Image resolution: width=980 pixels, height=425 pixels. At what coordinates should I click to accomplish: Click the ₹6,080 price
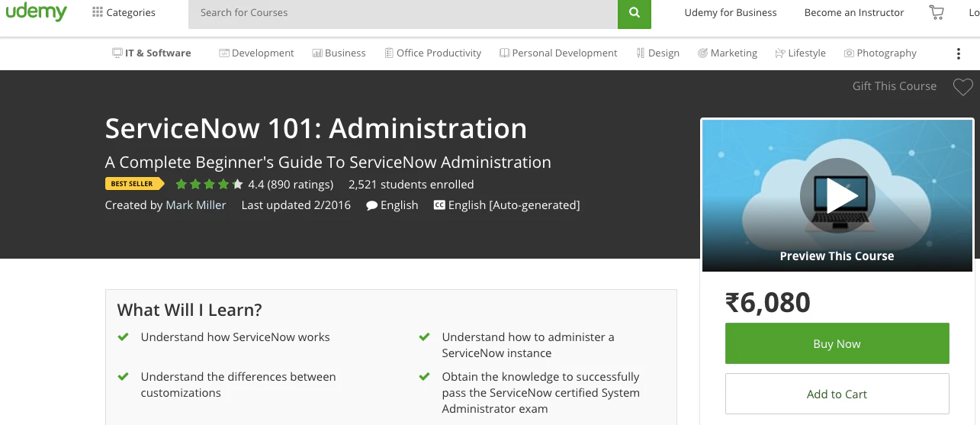(x=767, y=302)
